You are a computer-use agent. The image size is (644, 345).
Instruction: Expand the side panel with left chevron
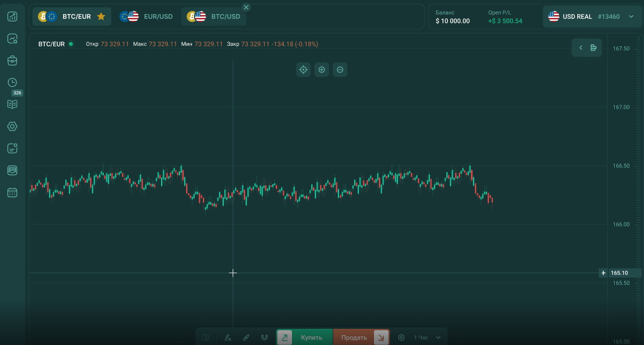tap(580, 48)
